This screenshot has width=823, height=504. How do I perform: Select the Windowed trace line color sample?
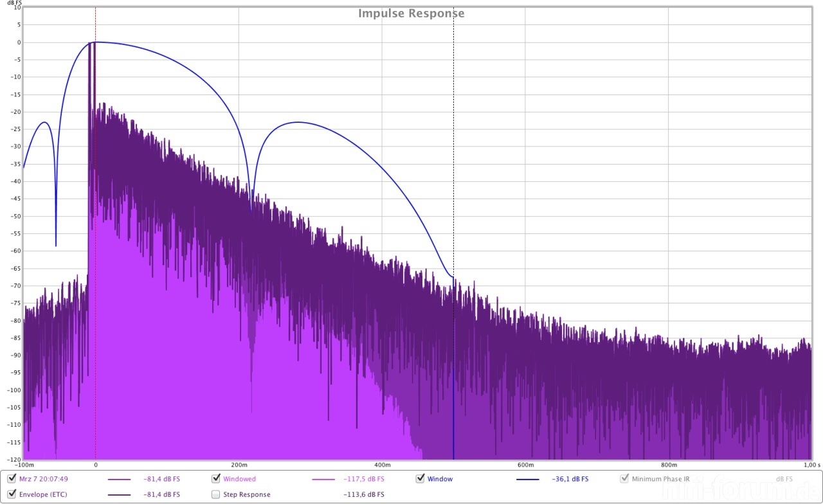click(323, 479)
